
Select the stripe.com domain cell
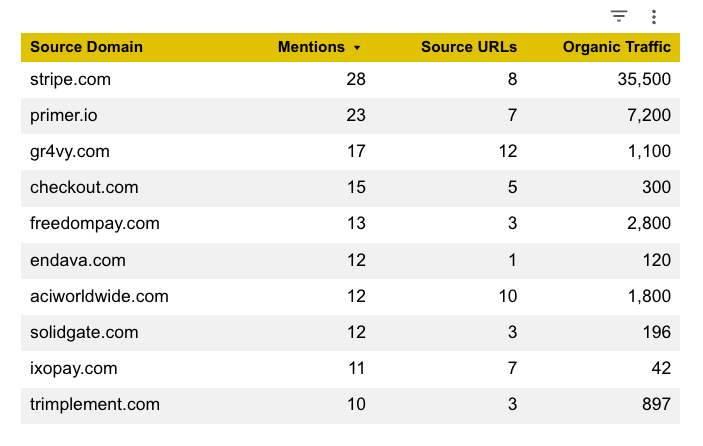[70, 79]
